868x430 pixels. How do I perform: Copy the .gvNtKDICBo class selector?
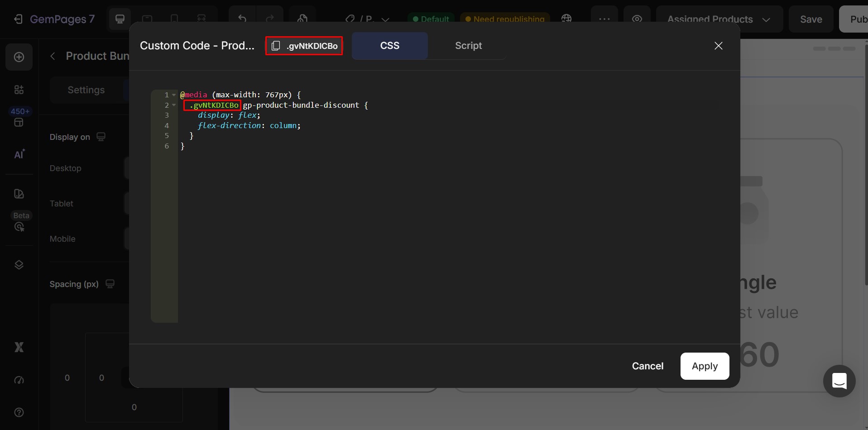click(304, 46)
